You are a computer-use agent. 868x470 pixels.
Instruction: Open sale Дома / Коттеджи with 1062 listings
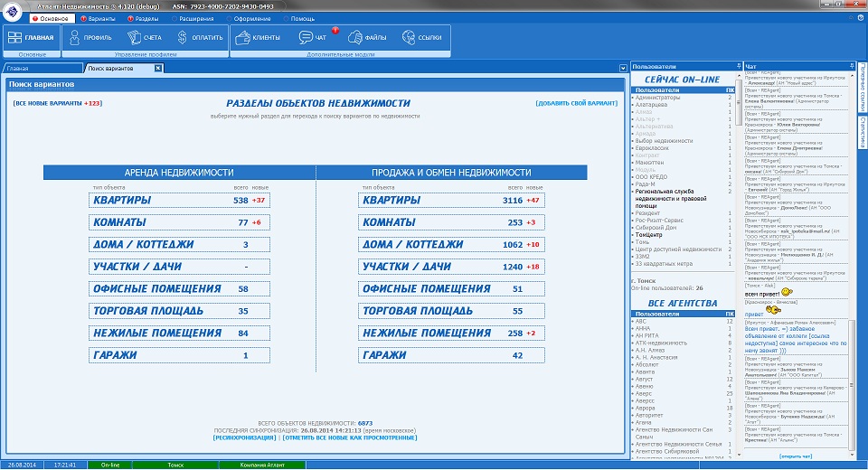[x=451, y=244]
